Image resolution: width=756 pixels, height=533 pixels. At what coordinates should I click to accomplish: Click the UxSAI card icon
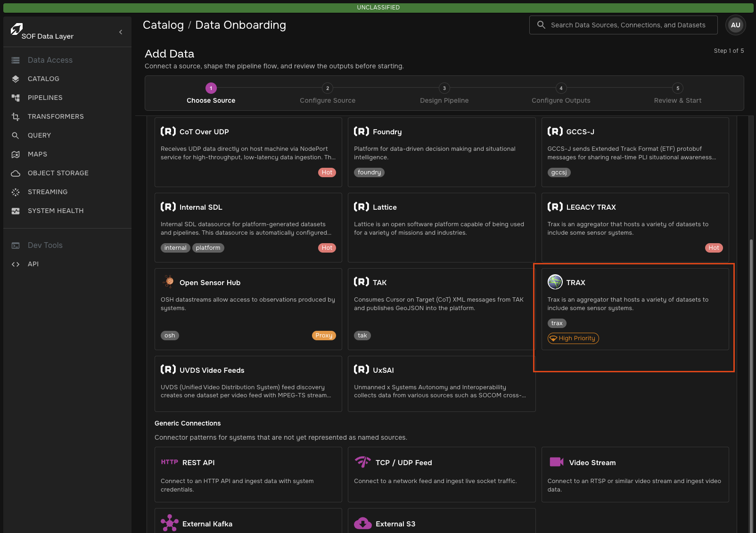click(362, 369)
